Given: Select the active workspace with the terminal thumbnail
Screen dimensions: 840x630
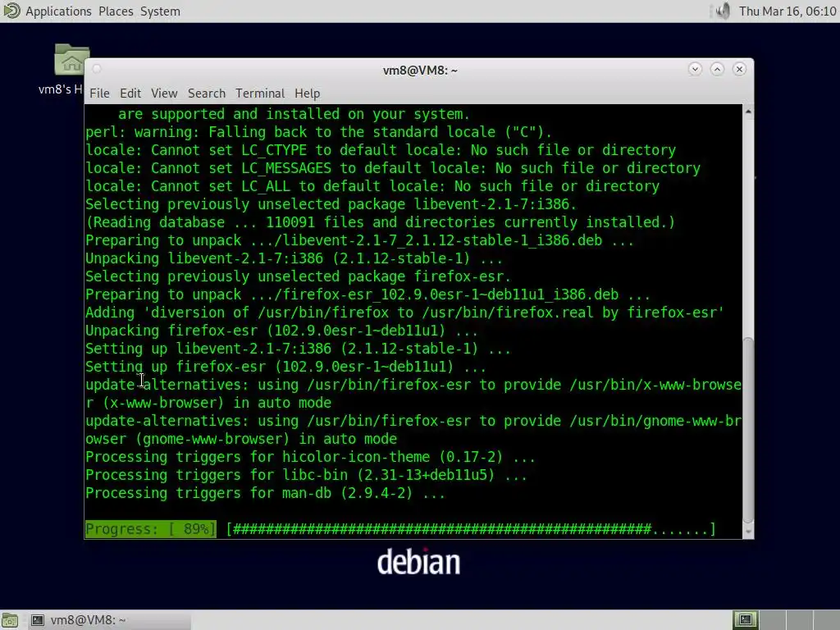Looking at the screenshot, I should pos(745,620).
